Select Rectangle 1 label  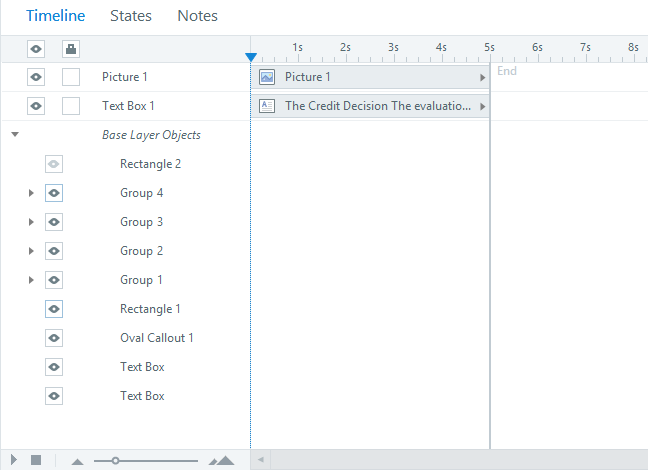coord(150,309)
